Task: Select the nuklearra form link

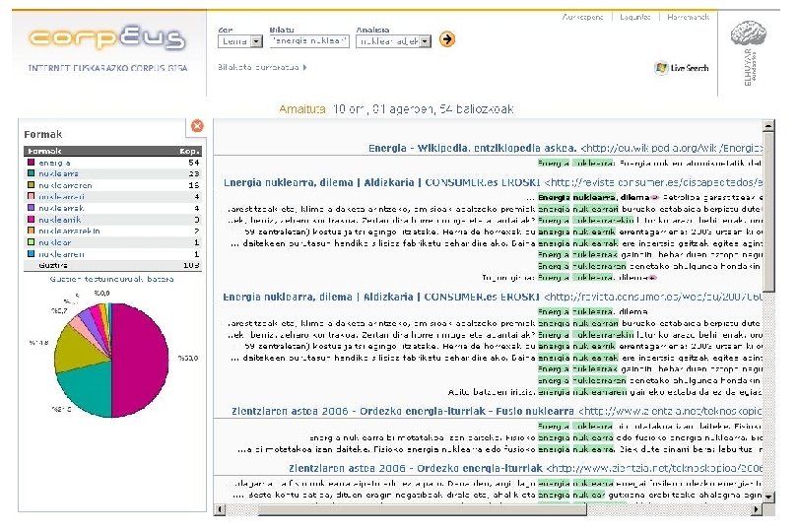Action: (58, 173)
